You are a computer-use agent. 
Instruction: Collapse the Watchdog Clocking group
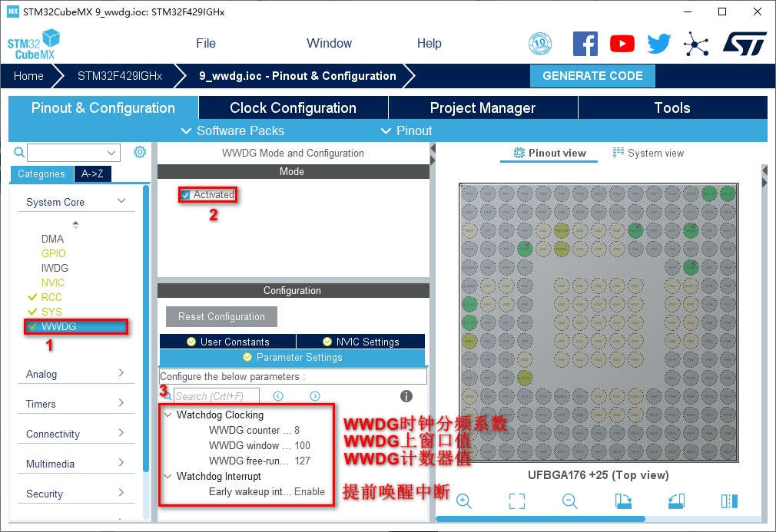[167, 415]
